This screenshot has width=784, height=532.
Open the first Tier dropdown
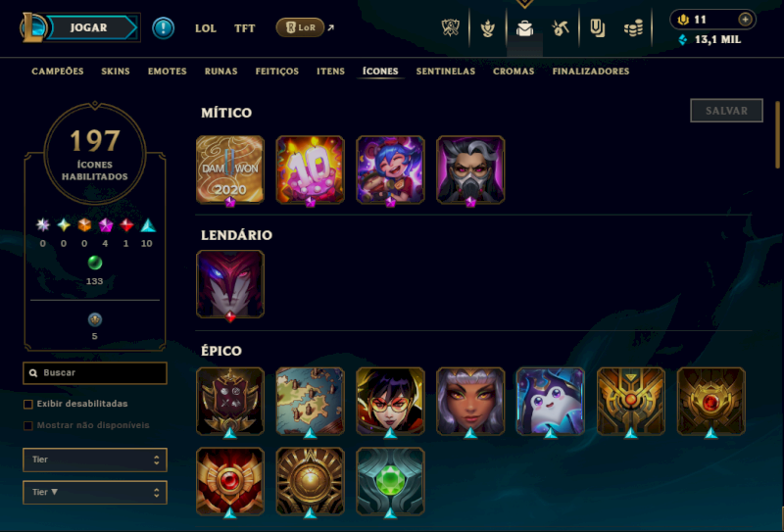pos(95,459)
